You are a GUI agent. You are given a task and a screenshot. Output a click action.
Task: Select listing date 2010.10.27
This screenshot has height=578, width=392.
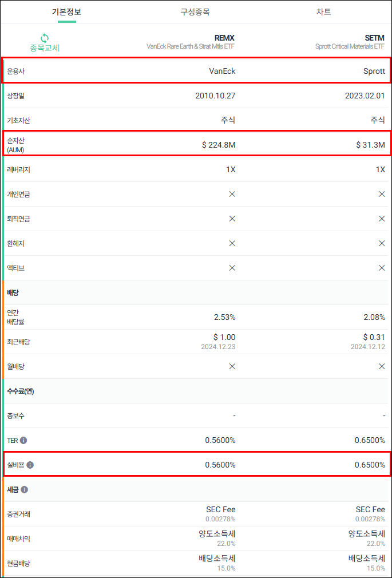pyautogui.click(x=215, y=96)
